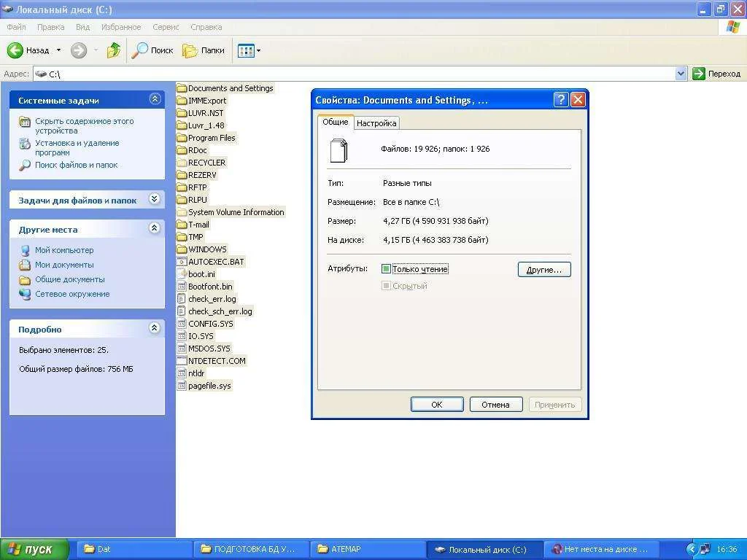Toggle the Только чтение read-only checkbox
The image size is (747, 560).
click(387, 269)
